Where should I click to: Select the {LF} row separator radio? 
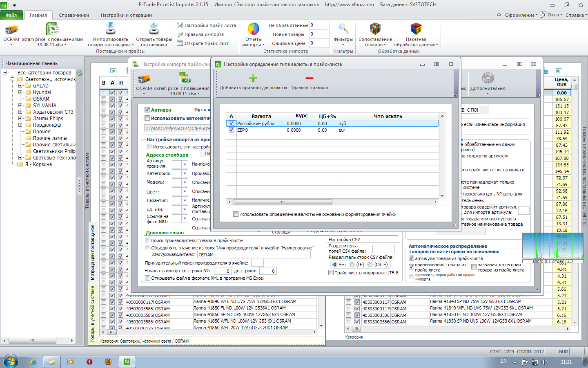352,265
